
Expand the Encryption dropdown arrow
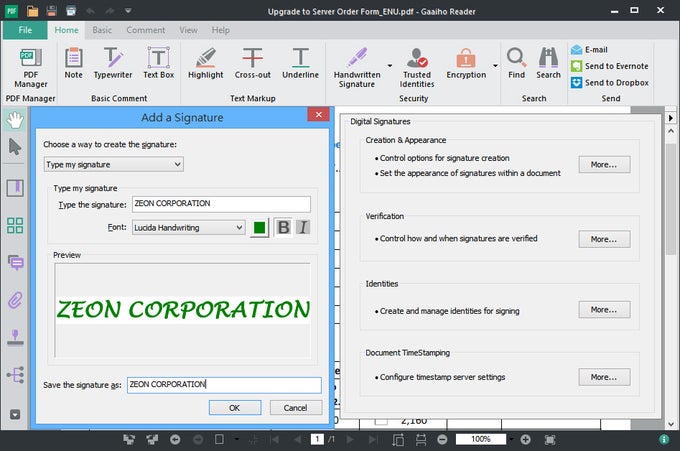click(495, 66)
